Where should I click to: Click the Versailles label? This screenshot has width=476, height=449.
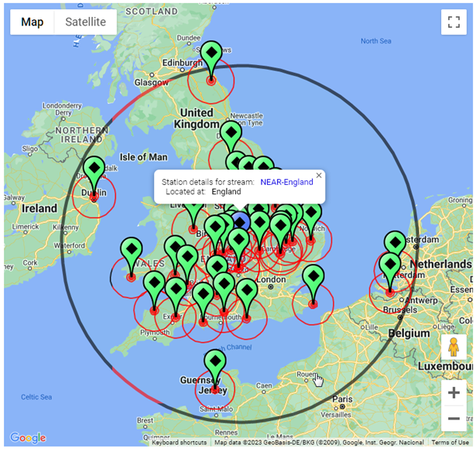[x=336, y=414]
